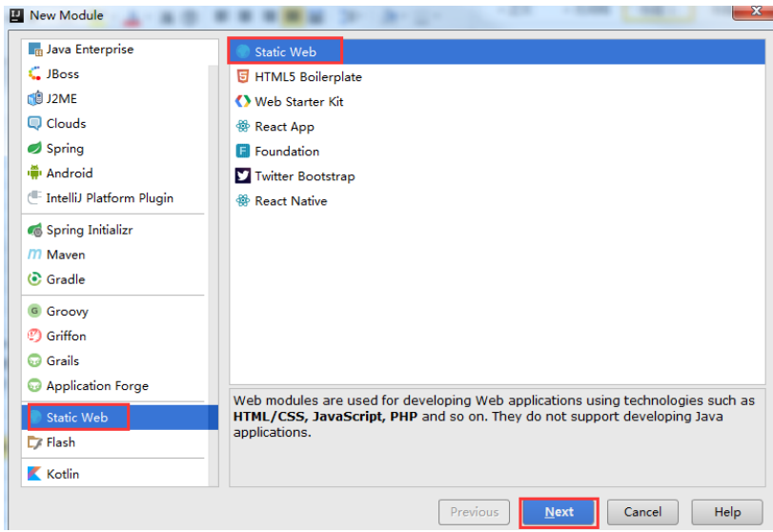Click the J2ME module icon
Image resolution: width=773 pixels, height=532 pixels.
(x=34, y=98)
